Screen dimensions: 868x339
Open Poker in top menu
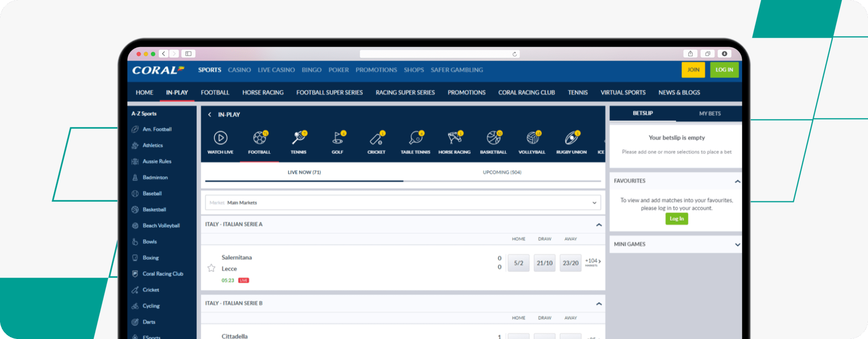coord(339,70)
